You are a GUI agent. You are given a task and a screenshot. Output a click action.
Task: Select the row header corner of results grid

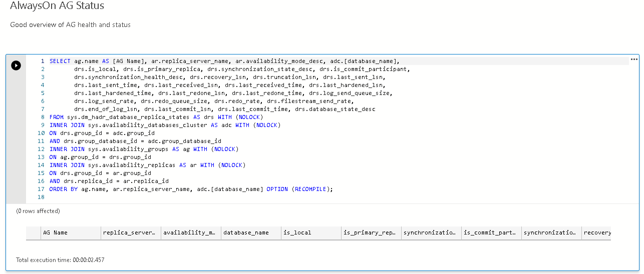tap(34, 232)
